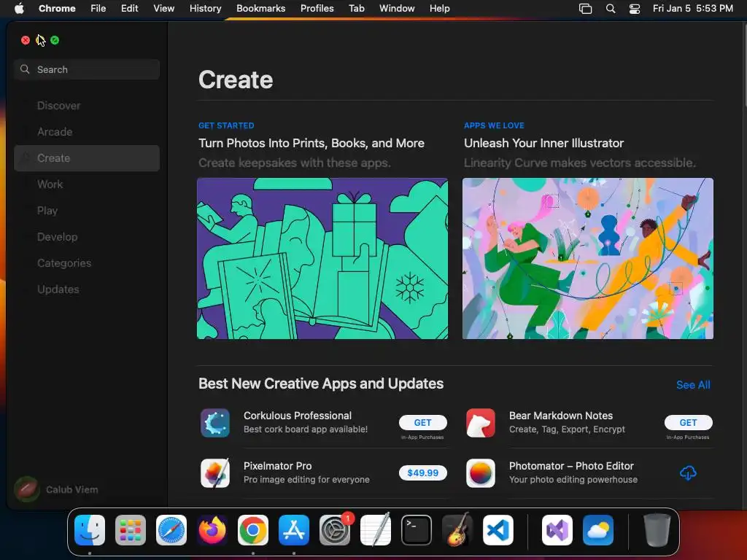The width and height of the screenshot is (747, 560).
Task: Get Corkulous Professional
Action: coord(422,422)
